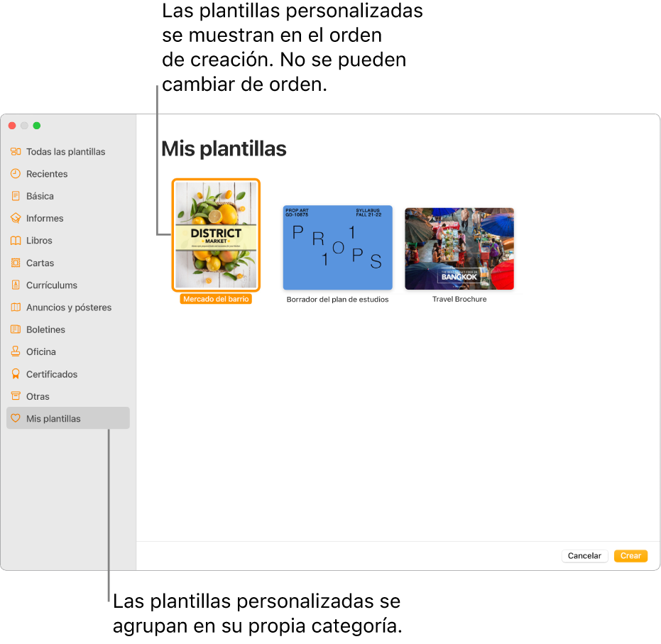Choose the blue PROPS syllabus template thumbnail

338,247
